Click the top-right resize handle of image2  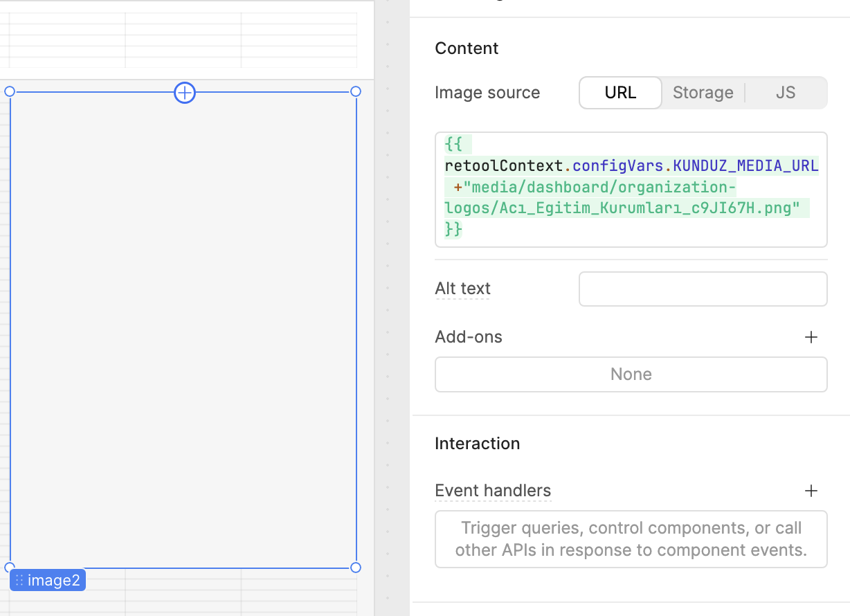coord(356,91)
